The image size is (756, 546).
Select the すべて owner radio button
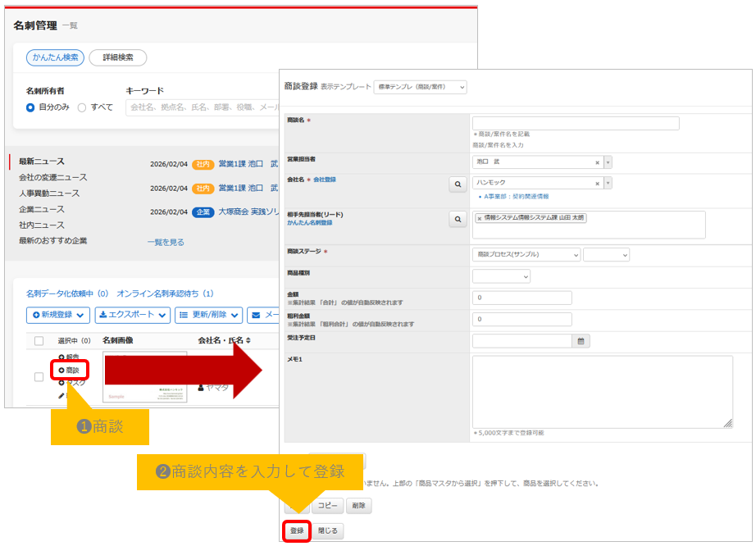(82, 107)
